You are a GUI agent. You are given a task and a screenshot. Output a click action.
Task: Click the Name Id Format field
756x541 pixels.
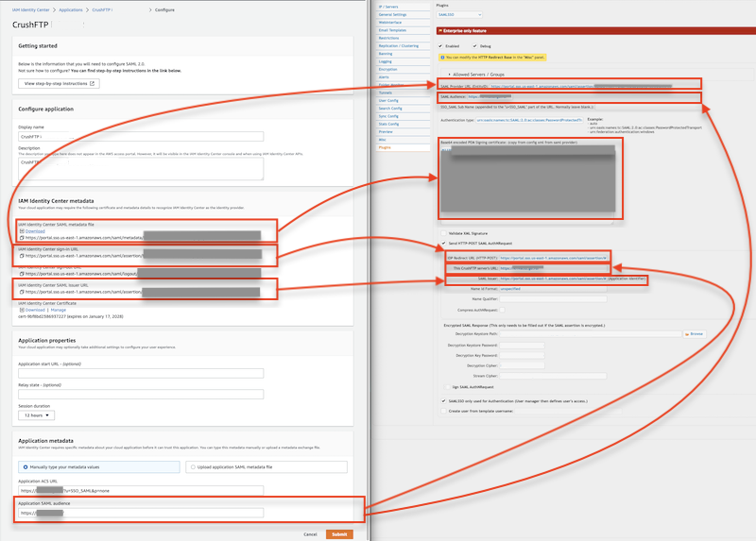click(553, 289)
